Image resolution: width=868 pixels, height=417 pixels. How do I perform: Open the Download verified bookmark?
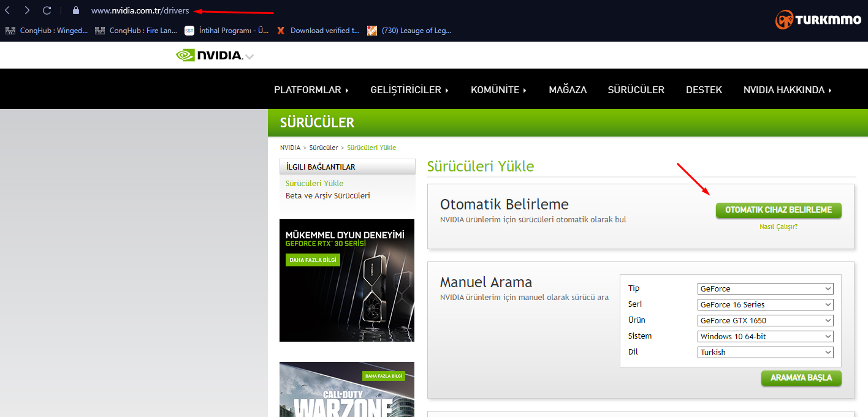coord(318,31)
